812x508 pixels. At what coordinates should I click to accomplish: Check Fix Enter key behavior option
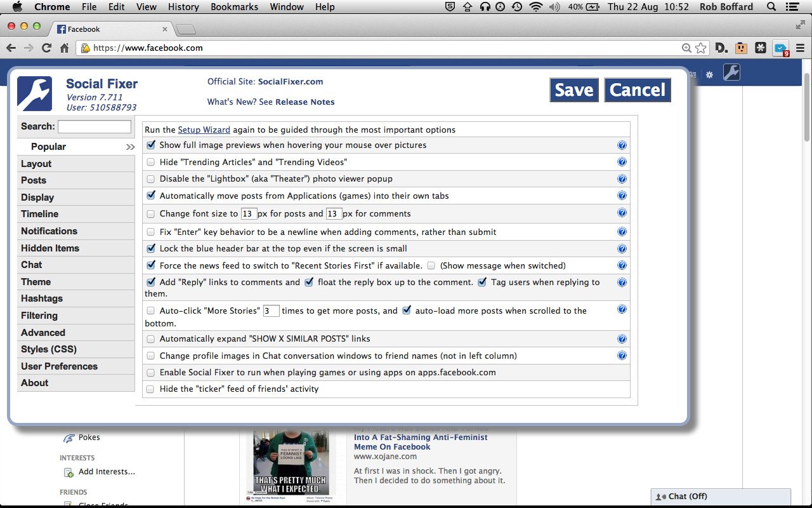tap(151, 232)
